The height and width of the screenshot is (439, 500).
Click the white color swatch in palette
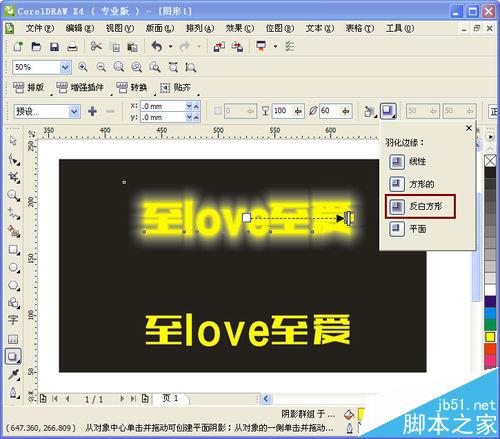(x=490, y=289)
